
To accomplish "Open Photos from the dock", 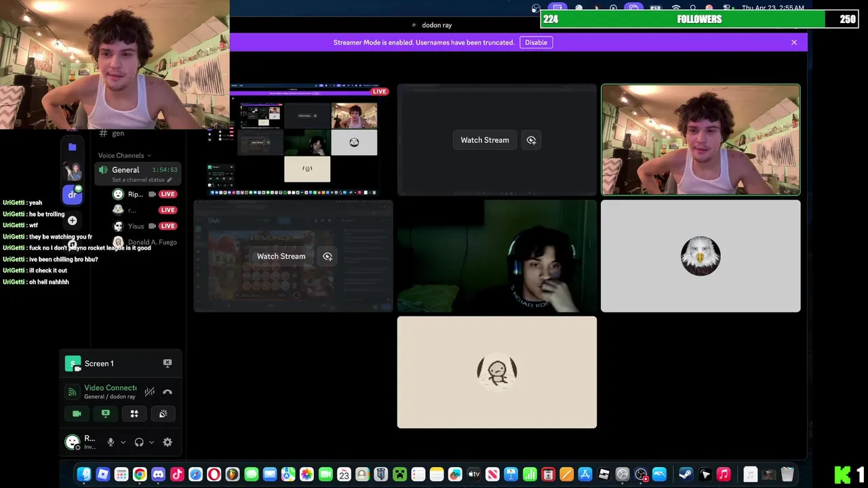I will (x=307, y=474).
